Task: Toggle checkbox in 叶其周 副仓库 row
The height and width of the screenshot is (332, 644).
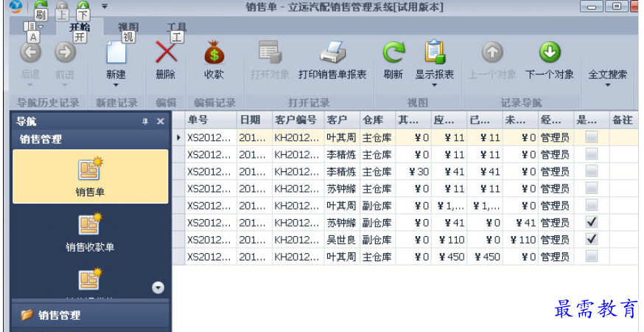Action: [592, 205]
